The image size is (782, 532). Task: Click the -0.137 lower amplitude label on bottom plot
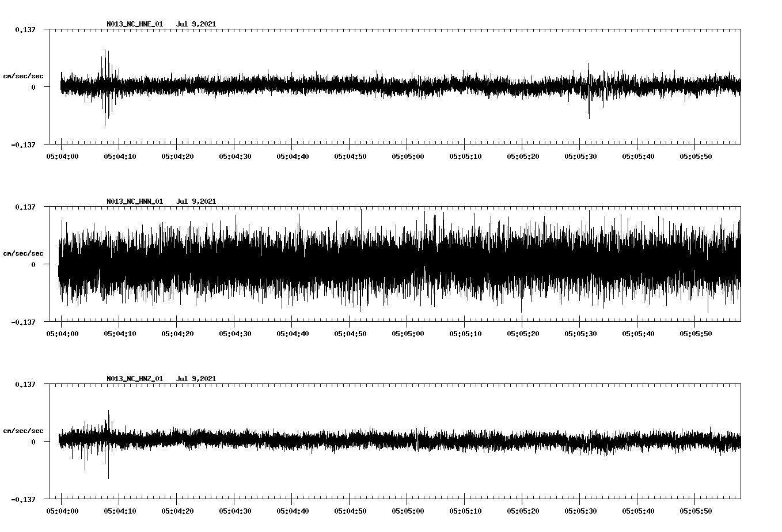pos(24,499)
